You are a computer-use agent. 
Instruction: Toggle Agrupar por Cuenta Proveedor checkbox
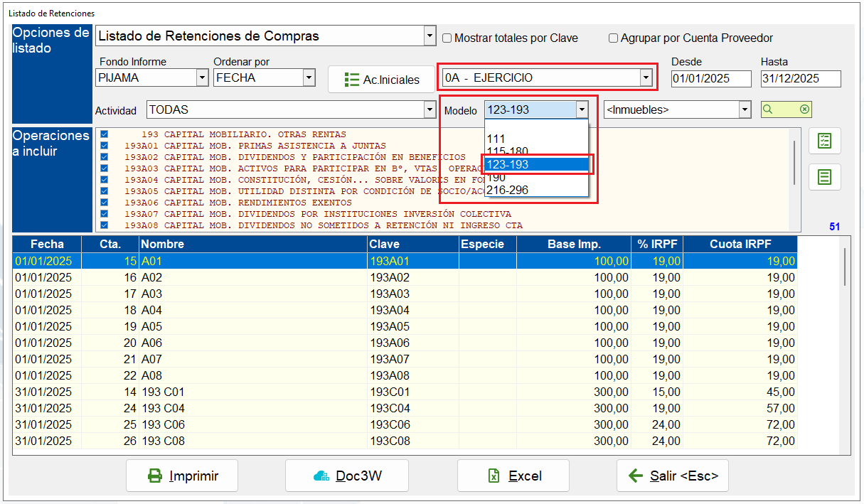pos(613,38)
